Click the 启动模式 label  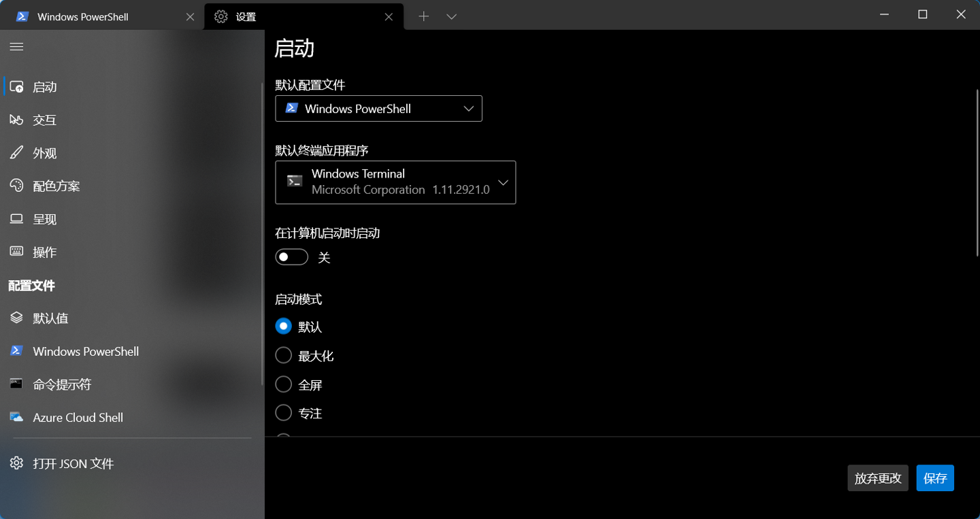[298, 299]
